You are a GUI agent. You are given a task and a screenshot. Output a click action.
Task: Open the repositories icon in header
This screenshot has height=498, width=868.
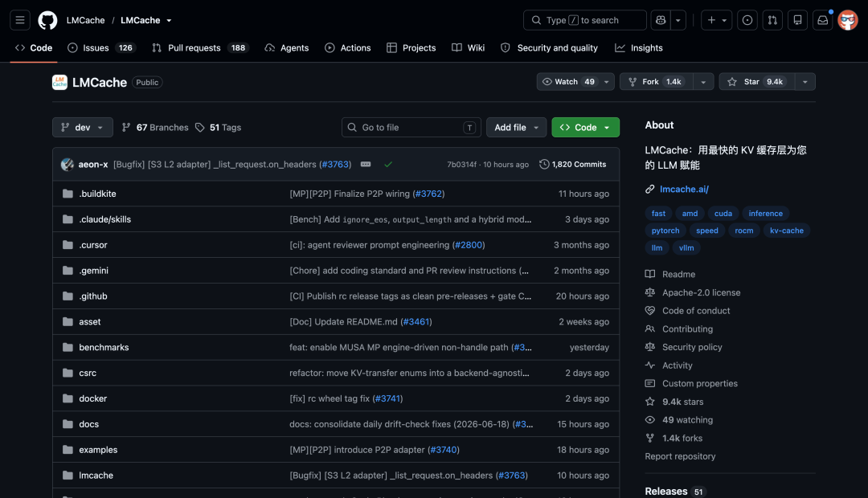click(x=798, y=20)
